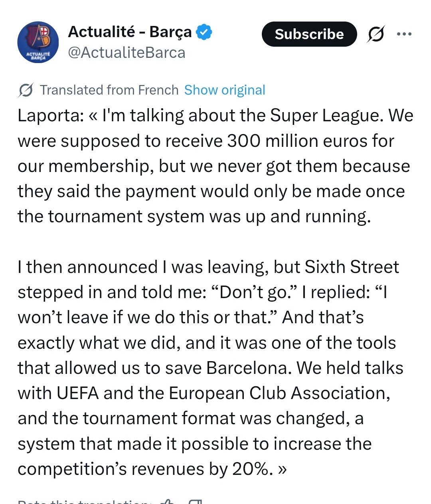Click the translation icon beside 'Translated from French'
Screen dimensions: 431x504
click(26, 91)
